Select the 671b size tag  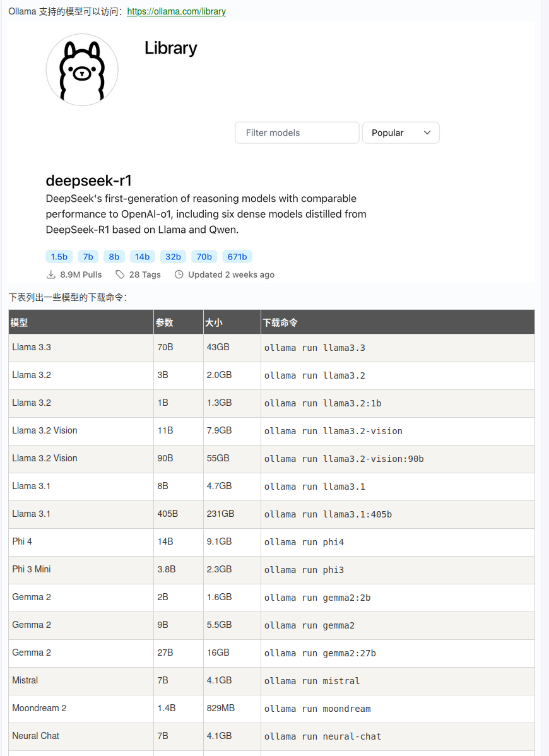click(237, 256)
